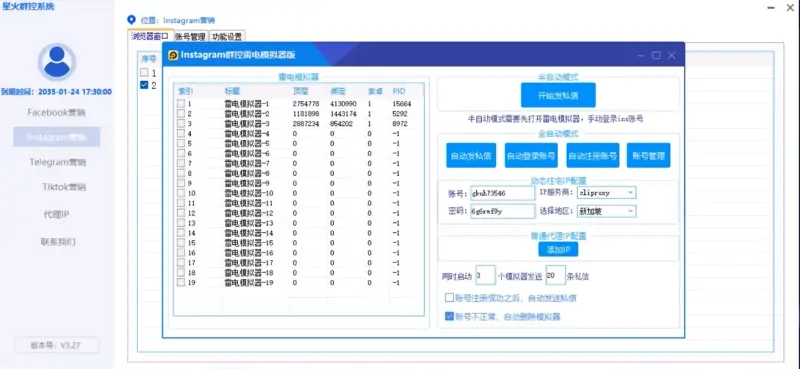Click the 添加IP button
This screenshot has height=369, width=800.
(558, 249)
